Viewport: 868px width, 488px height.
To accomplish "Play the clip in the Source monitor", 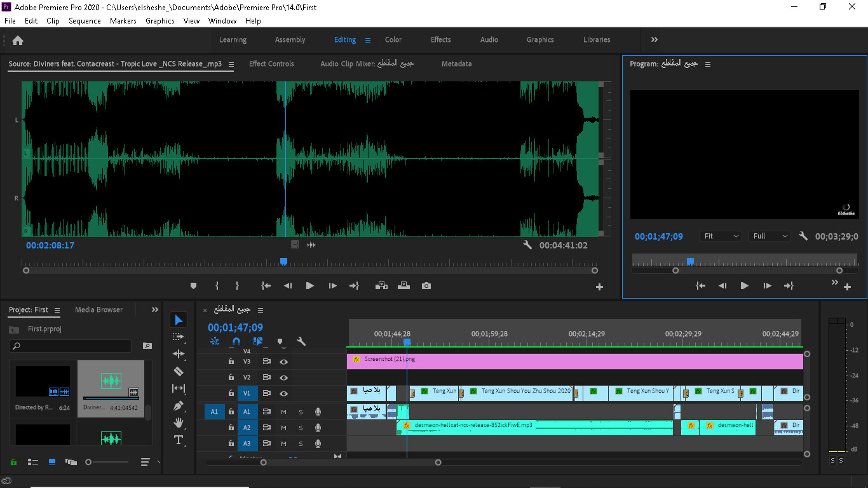I will click(309, 285).
